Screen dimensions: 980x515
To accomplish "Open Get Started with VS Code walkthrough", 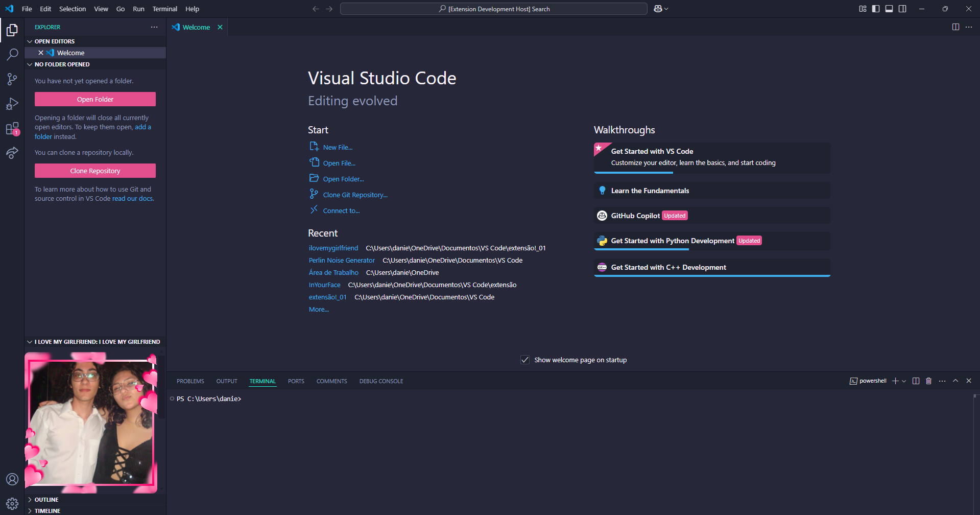I will pos(712,157).
